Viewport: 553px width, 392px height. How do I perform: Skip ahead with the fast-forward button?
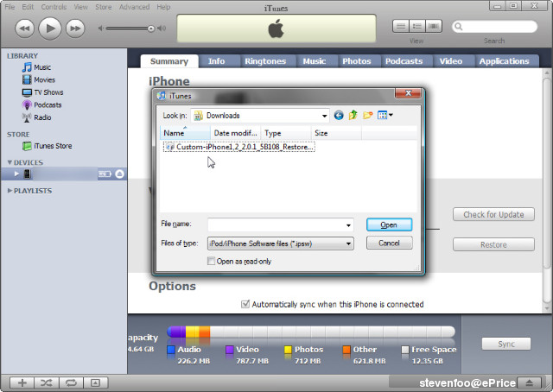pos(75,28)
